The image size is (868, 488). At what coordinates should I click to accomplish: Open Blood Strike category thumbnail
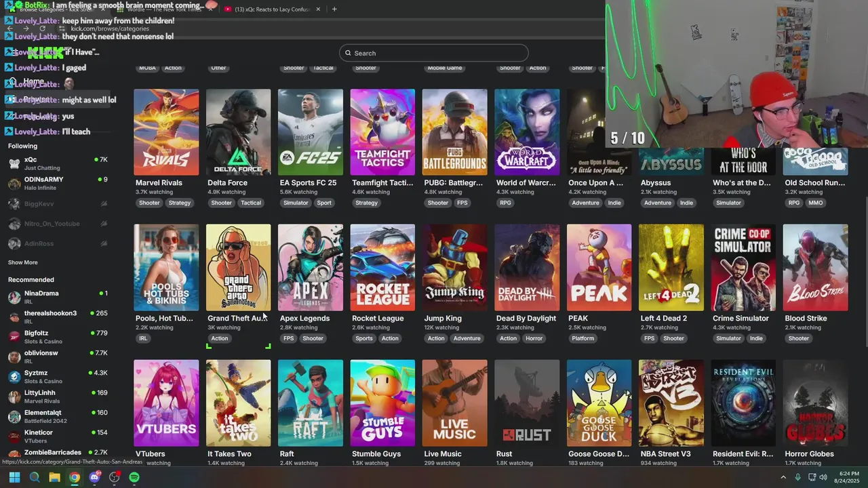click(815, 268)
